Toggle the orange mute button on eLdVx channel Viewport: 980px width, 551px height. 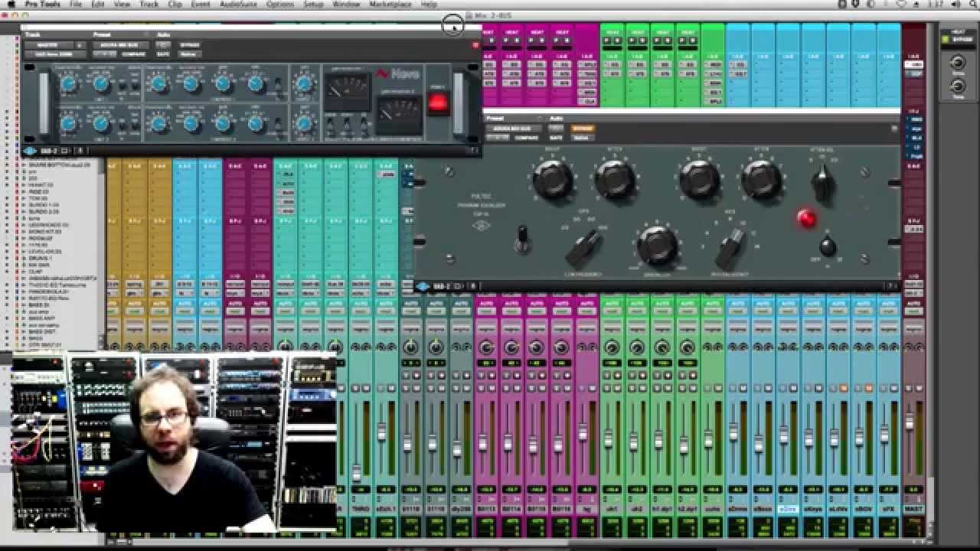click(844, 389)
